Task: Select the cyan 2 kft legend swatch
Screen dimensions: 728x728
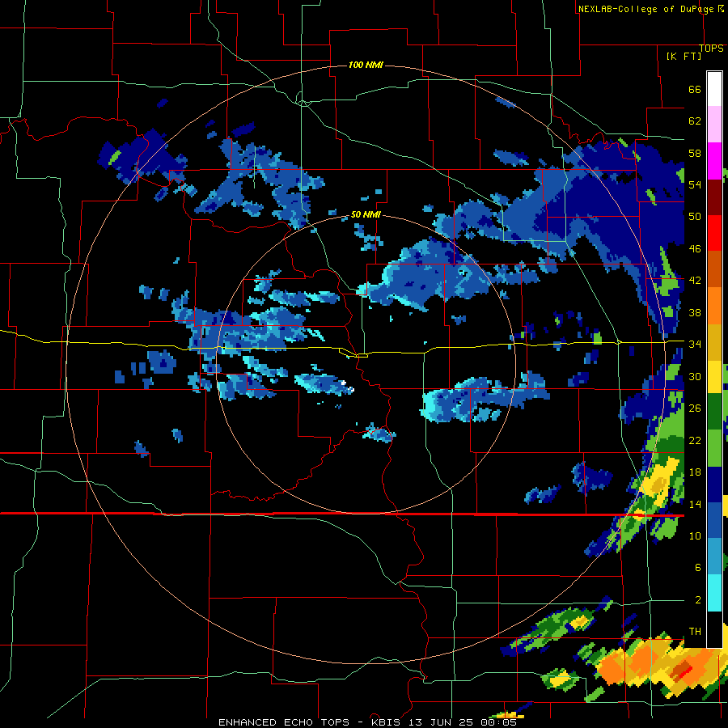Action: [x=714, y=593]
